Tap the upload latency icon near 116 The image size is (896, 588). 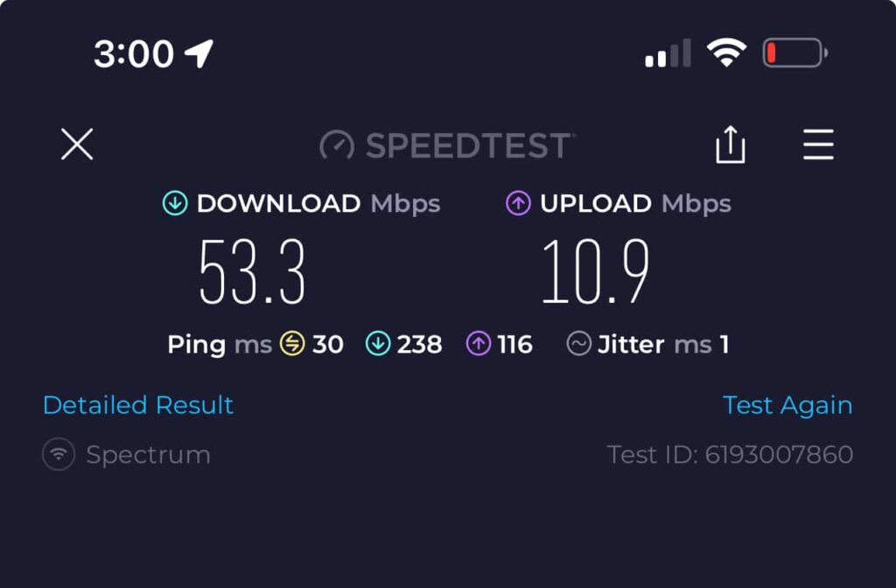pyautogui.click(x=479, y=344)
